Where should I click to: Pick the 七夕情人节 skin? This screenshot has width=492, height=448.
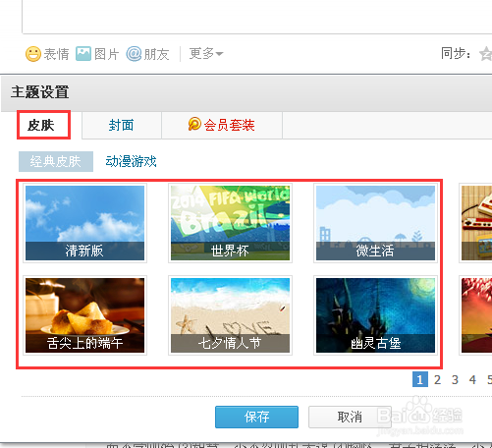230,315
